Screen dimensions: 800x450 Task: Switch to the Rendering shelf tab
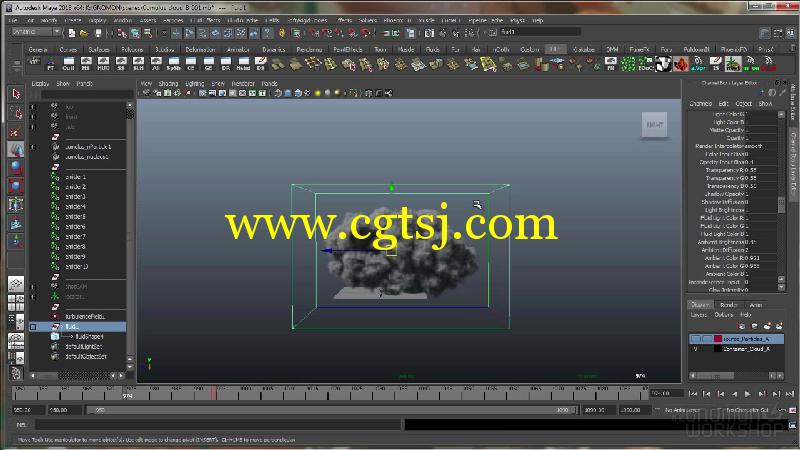tap(309, 49)
